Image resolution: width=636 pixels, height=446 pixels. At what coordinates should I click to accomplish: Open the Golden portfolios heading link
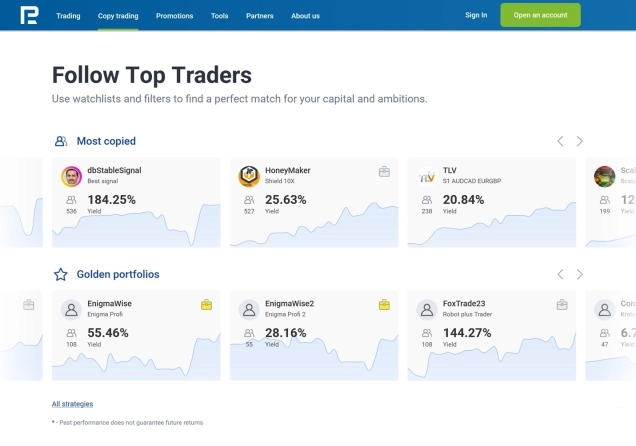tap(118, 274)
